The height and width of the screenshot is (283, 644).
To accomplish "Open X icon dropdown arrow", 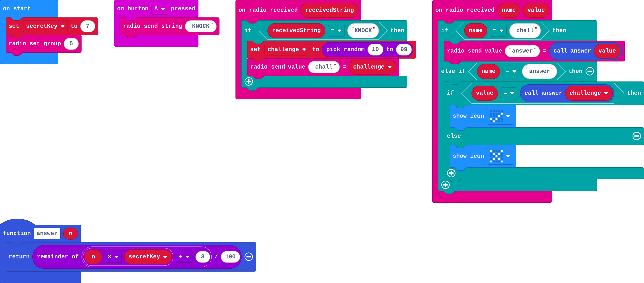I will [508, 156].
